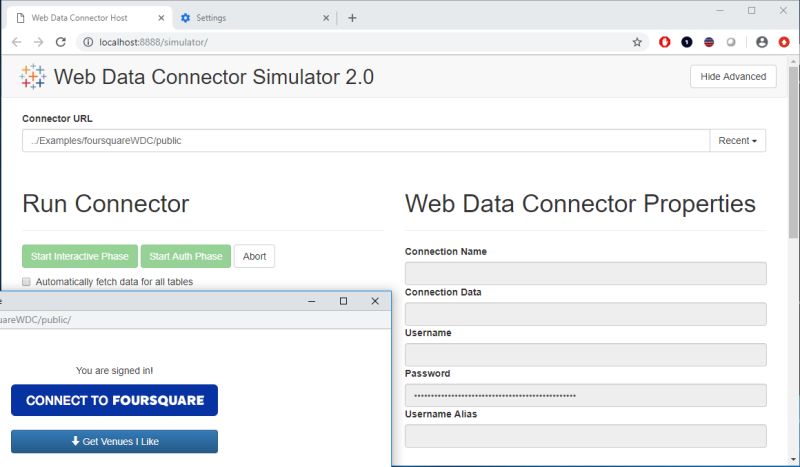Image resolution: width=800 pixels, height=467 pixels.
Task: Click the Abort button
Action: 254,256
